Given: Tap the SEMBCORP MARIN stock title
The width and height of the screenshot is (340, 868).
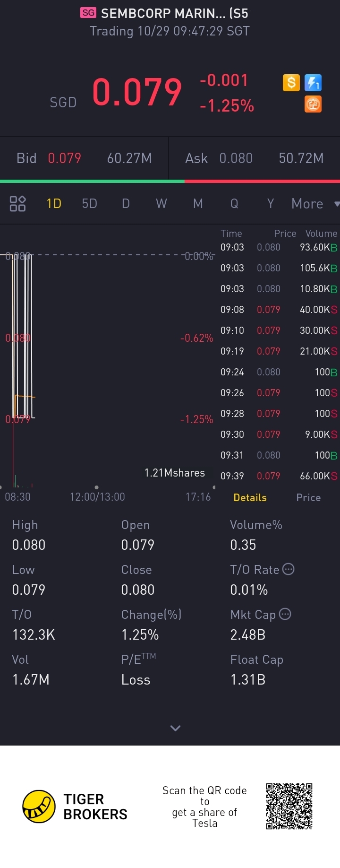Looking at the screenshot, I should pyautogui.click(x=175, y=13).
